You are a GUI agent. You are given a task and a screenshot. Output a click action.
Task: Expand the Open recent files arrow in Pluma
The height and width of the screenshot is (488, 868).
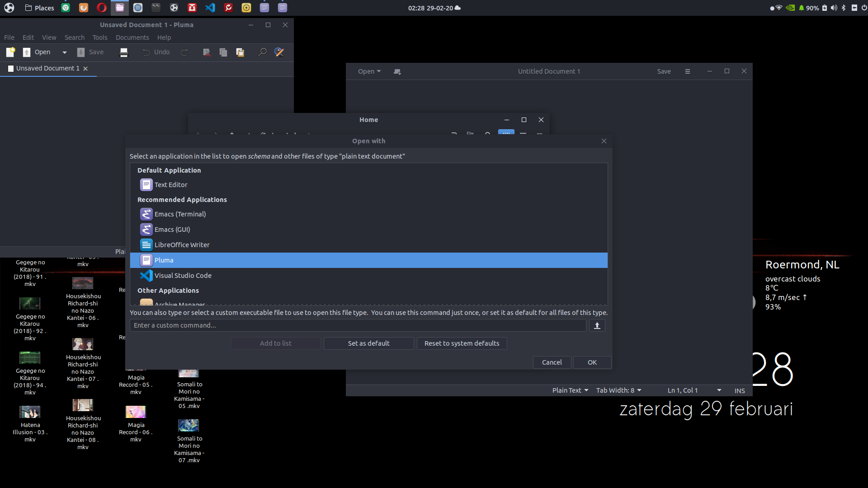coord(65,52)
